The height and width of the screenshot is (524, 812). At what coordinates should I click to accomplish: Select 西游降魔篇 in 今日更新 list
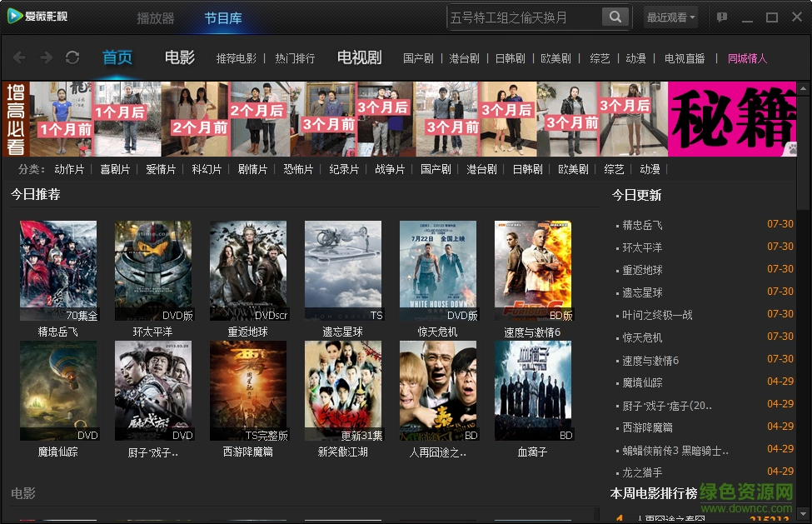click(x=647, y=427)
